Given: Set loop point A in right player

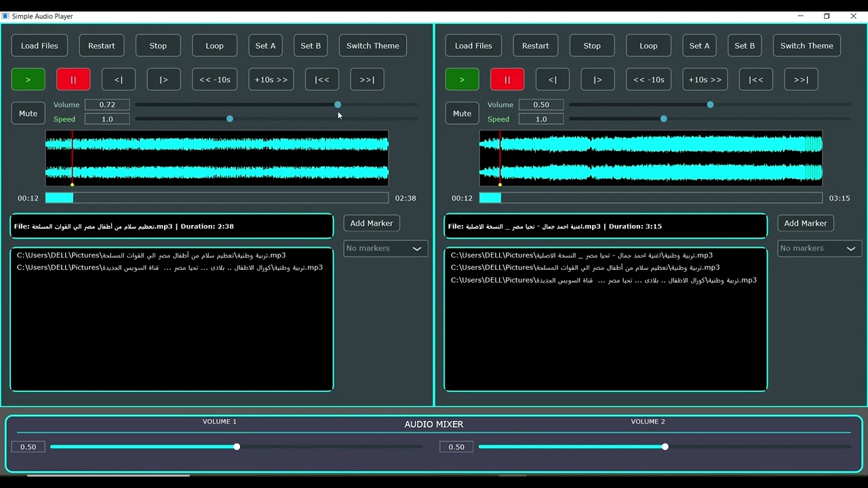Looking at the screenshot, I should 700,45.
